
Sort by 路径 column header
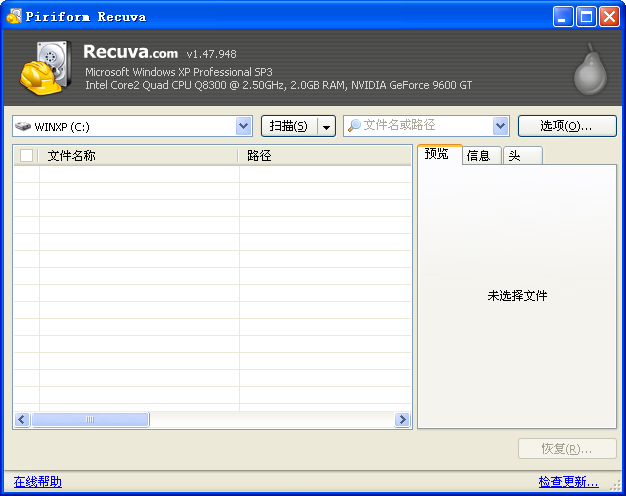point(325,155)
